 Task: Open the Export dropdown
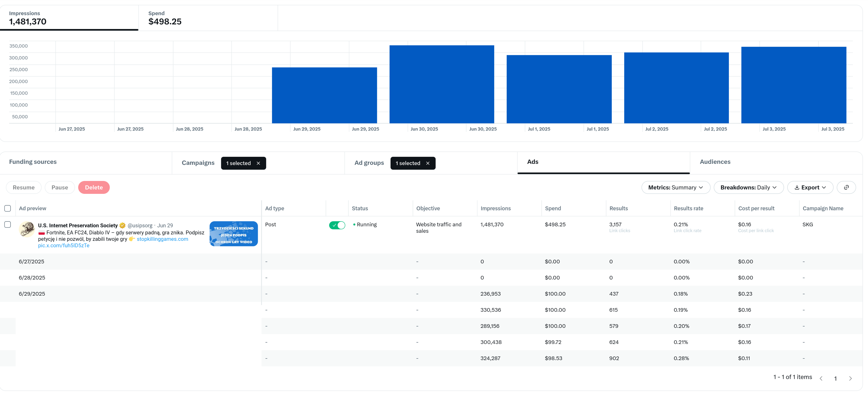(x=810, y=188)
